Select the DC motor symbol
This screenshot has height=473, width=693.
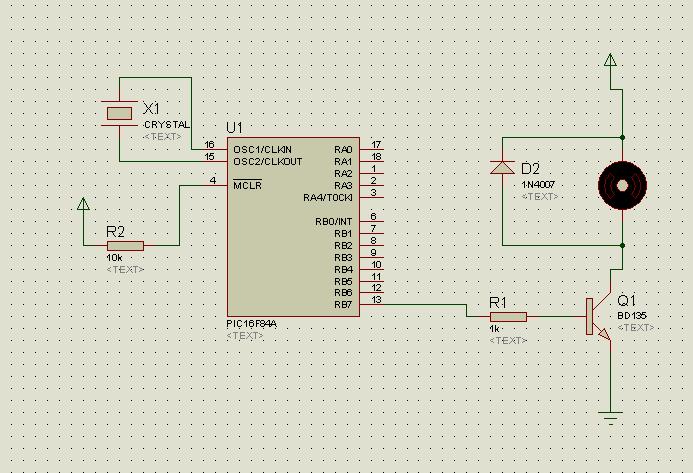click(x=622, y=186)
